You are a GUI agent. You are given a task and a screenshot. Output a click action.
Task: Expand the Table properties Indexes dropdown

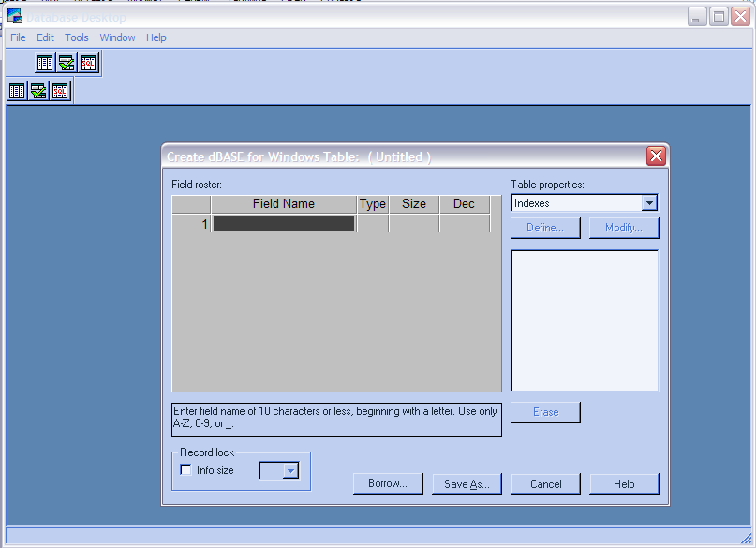[649, 203]
